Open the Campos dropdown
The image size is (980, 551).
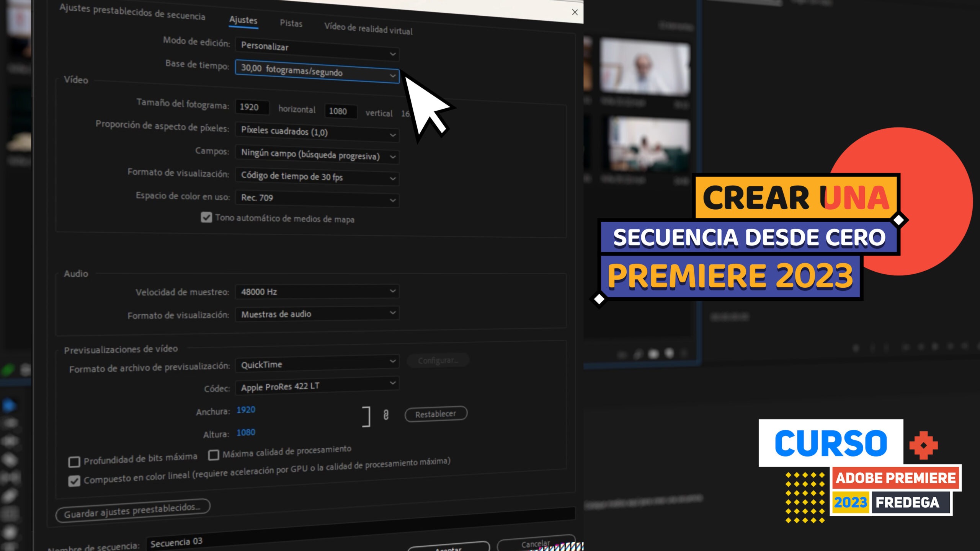click(x=317, y=155)
